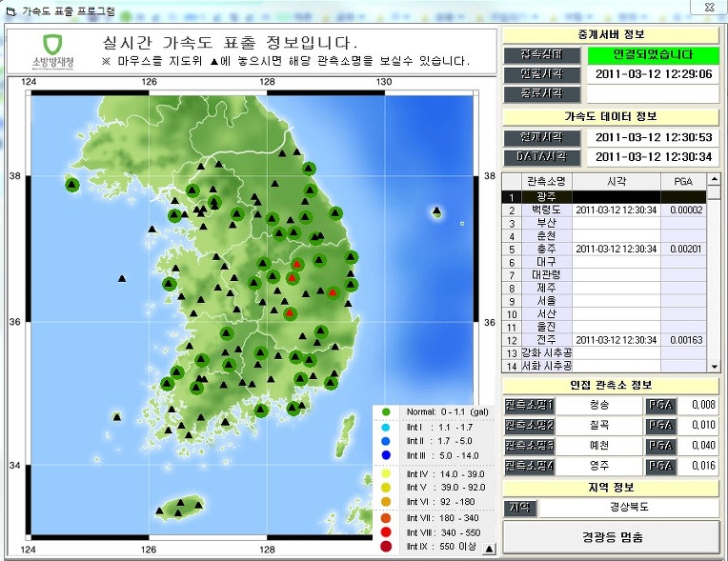Click the lone black triangle station in the Yellow Sea
The height and width of the screenshot is (561, 728).
[x=122, y=278]
